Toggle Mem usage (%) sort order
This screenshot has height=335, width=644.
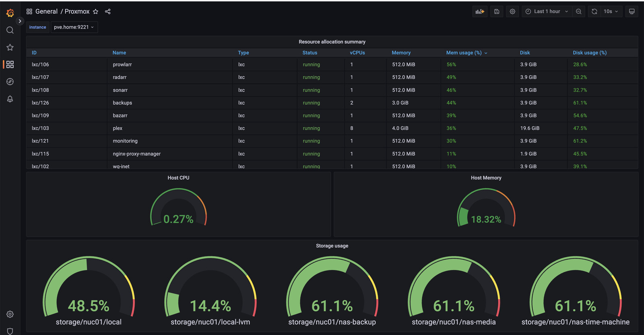(x=466, y=53)
